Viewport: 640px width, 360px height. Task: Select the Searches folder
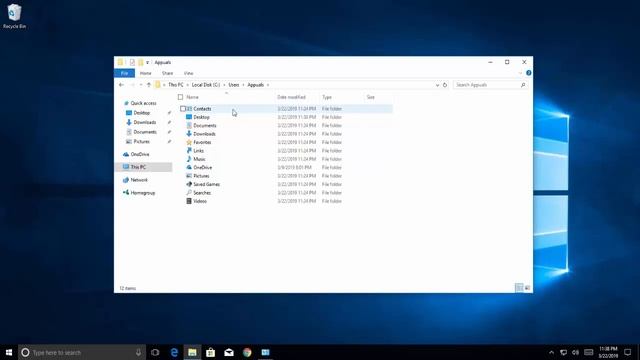coord(202,193)
